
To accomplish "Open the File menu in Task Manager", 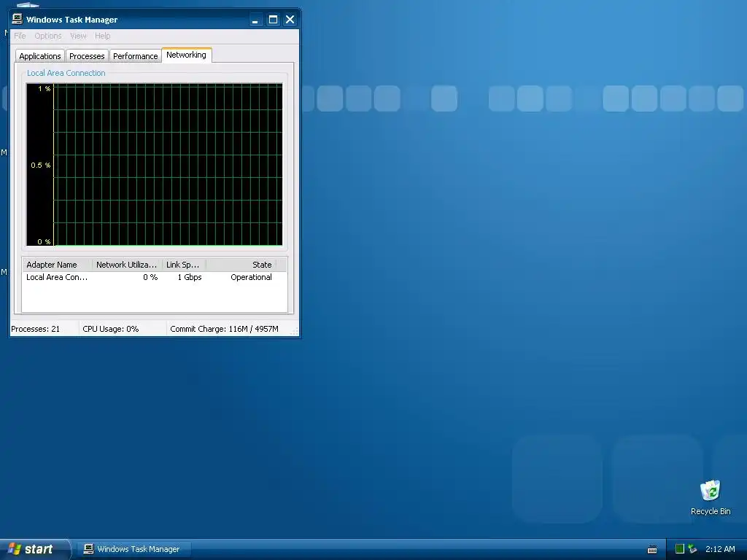I will tap(20, 36).
